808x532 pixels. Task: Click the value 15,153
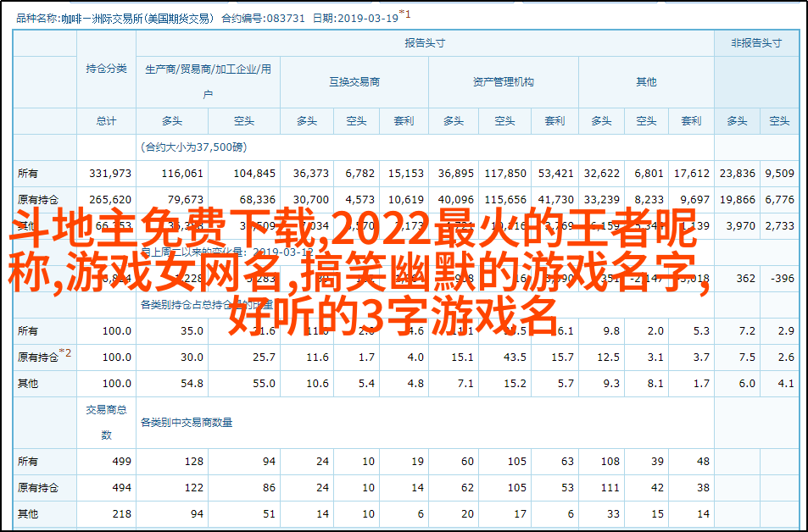tap(406, 174)
